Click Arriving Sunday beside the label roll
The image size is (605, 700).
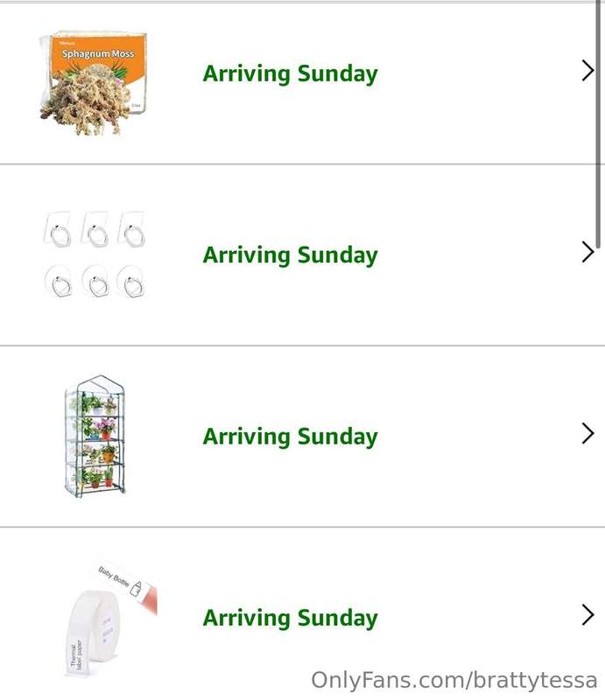(291, 618)
